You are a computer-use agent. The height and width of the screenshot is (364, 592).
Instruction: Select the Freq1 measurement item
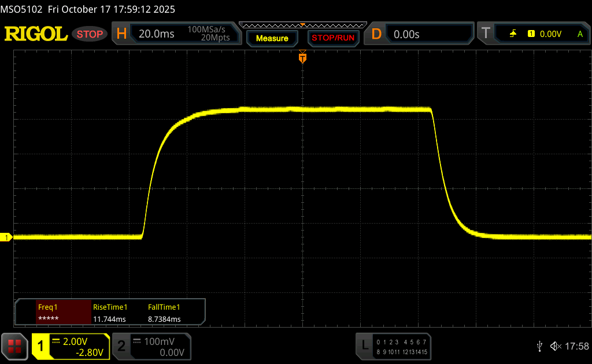pyautogui.click(x=53, y=313)
